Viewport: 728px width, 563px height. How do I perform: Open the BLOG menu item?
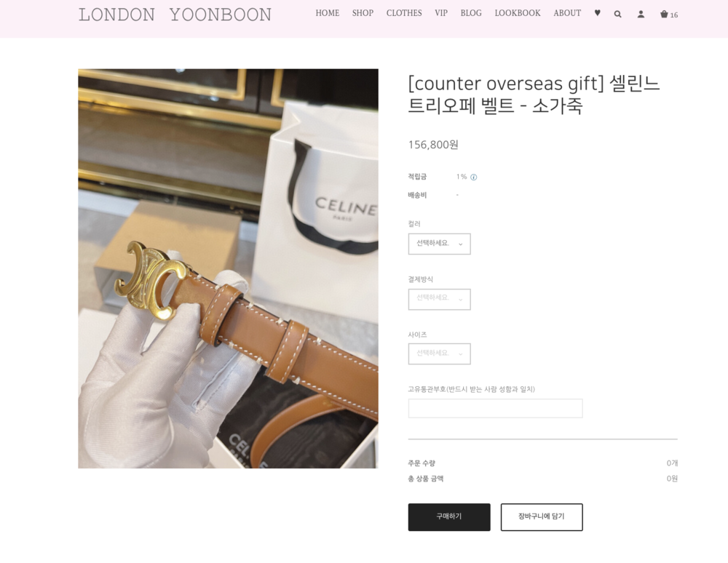pos(471,13)
